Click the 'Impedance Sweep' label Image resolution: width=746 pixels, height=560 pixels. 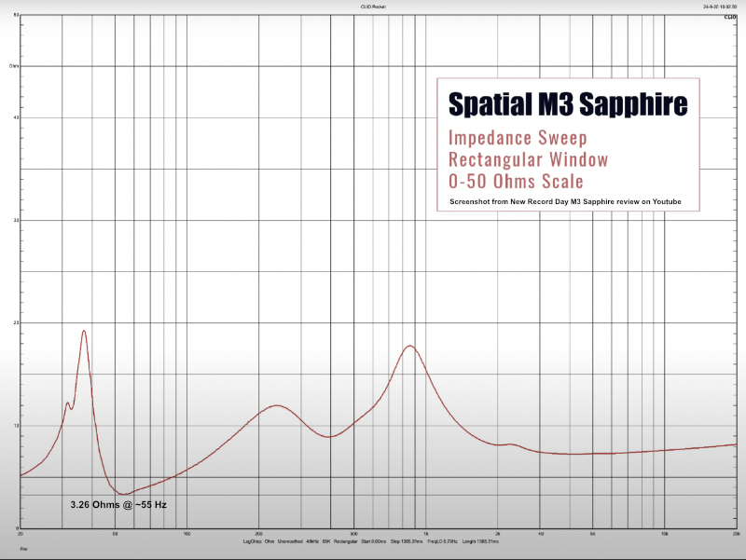click(518, 138)
